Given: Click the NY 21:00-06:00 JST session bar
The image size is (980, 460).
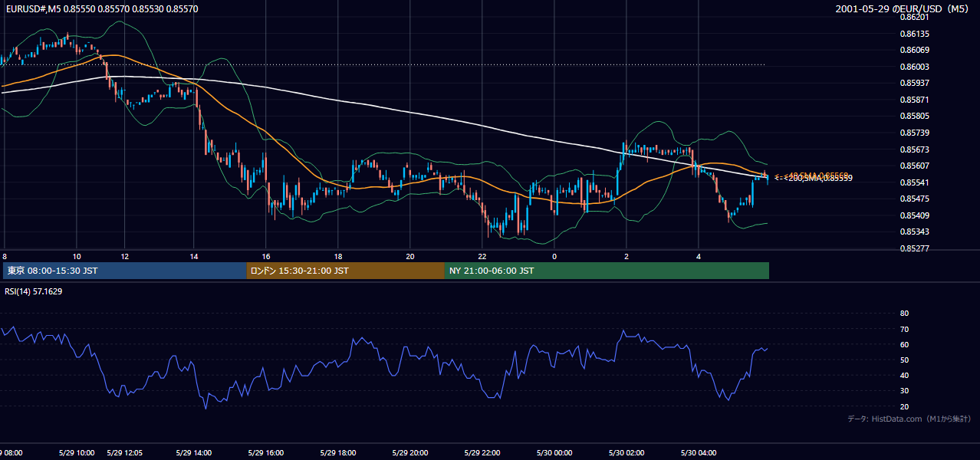Looking at the screenshot, I should pos(607,271).
